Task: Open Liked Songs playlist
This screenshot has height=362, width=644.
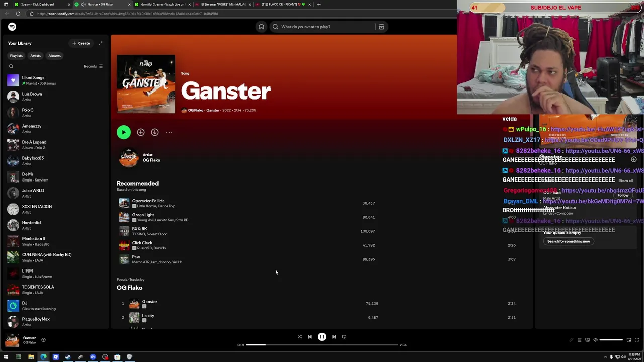Action: (55, 80)
